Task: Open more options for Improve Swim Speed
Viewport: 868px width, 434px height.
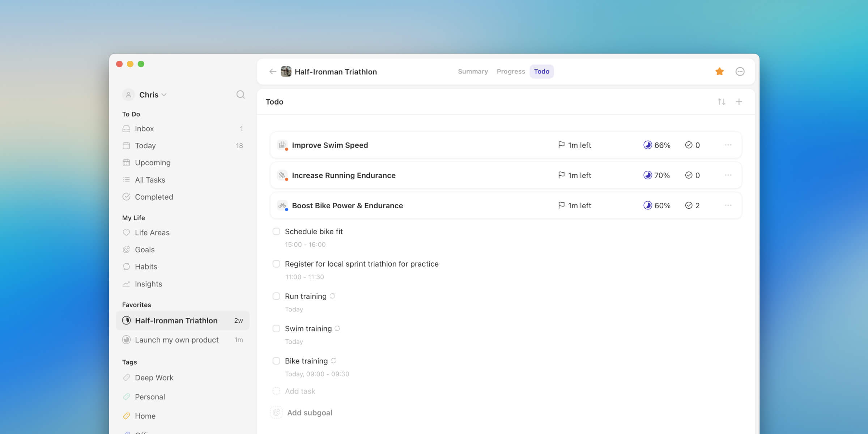Action: [x=728, y=145]
